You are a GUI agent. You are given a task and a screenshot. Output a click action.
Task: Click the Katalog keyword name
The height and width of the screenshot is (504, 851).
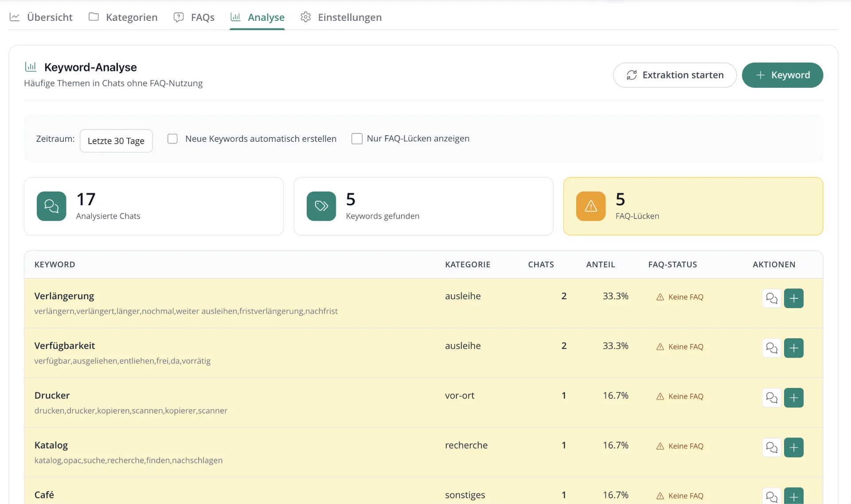pyautogui.click(x=51, y=445)
